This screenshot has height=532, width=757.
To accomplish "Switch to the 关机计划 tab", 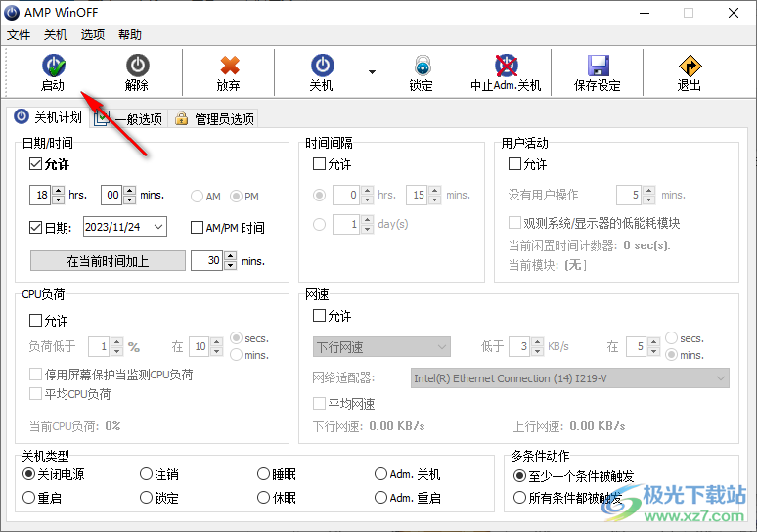I will click(x=48, y=117).
